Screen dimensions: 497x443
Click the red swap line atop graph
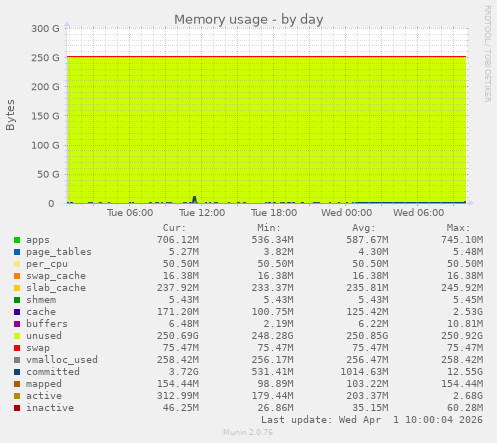click(267, 57)
